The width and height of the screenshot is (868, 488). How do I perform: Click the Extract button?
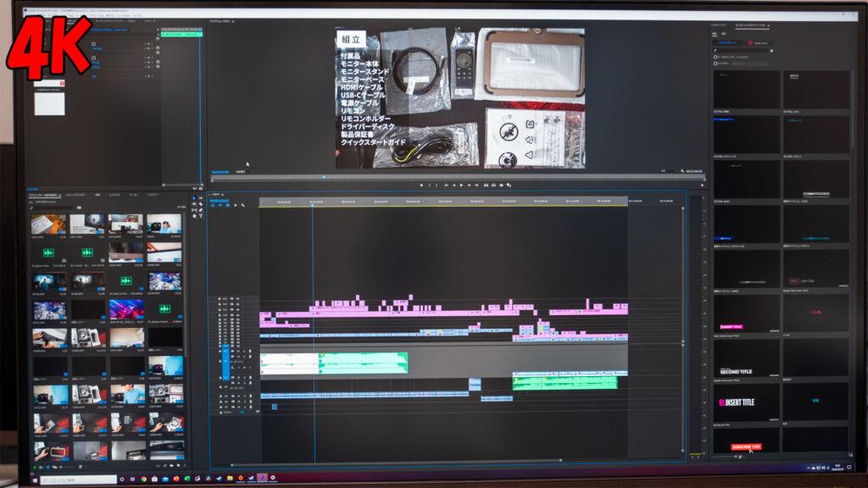coord(493,186)
